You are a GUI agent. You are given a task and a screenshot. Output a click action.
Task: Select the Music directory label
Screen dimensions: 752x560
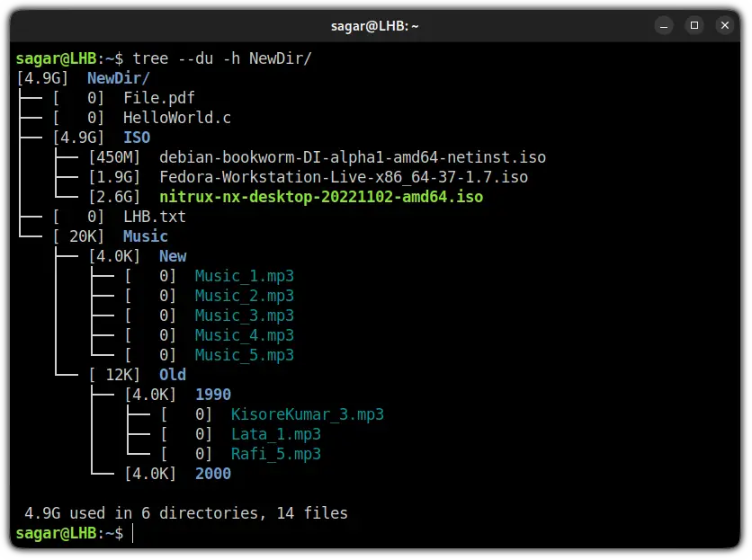(144, 236)
